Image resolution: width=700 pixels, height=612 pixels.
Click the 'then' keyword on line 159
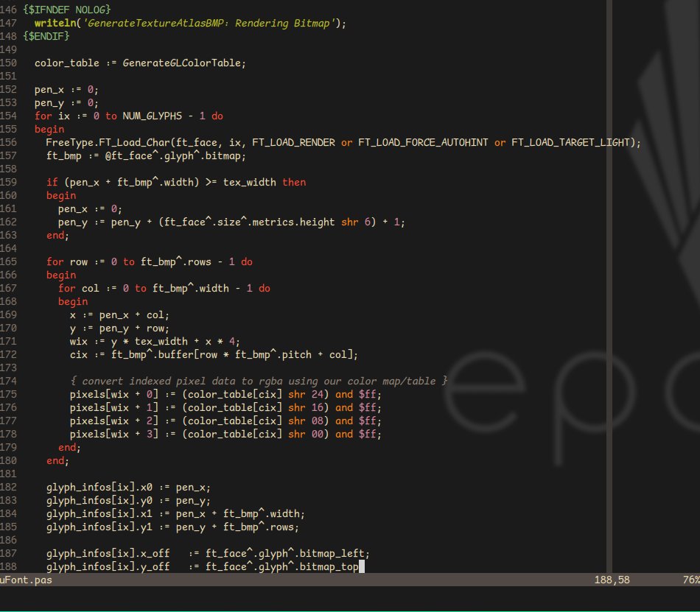(294, 182)
